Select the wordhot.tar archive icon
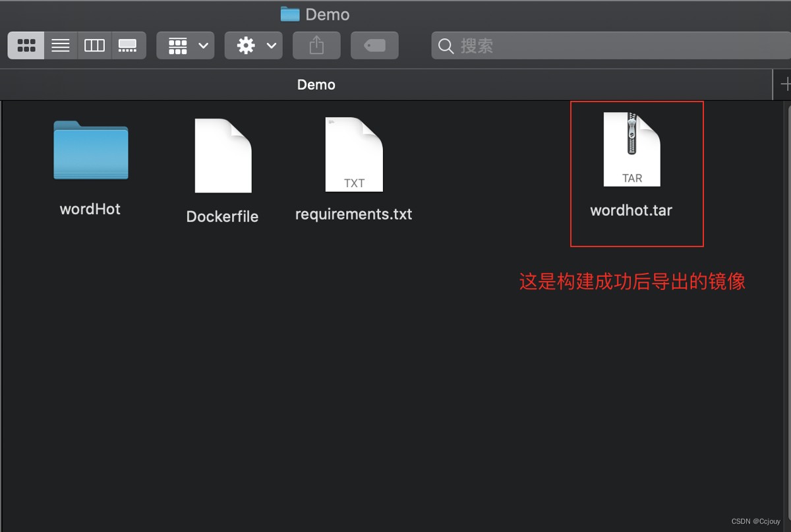 coord(631,149)
